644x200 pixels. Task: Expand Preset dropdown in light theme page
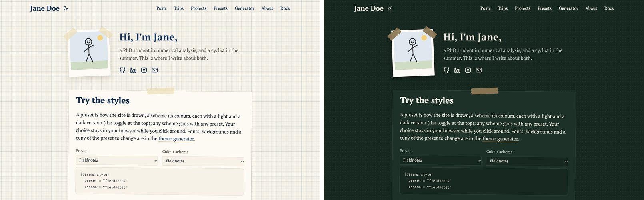click(117, 160)
